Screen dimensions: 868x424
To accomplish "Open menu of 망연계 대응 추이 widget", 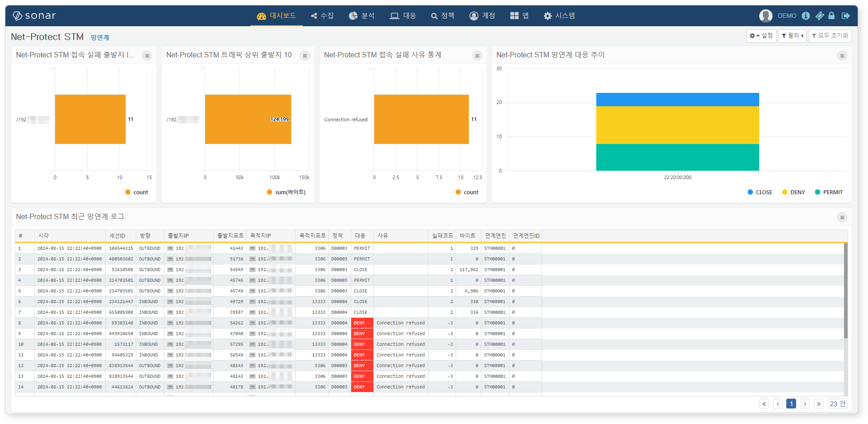I will point(842,56).
